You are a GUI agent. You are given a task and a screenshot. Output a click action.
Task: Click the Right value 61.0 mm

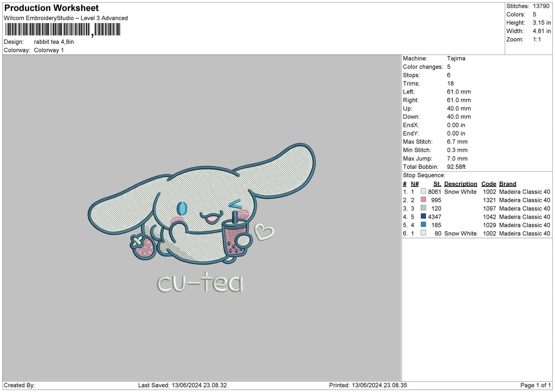point(459,100)
